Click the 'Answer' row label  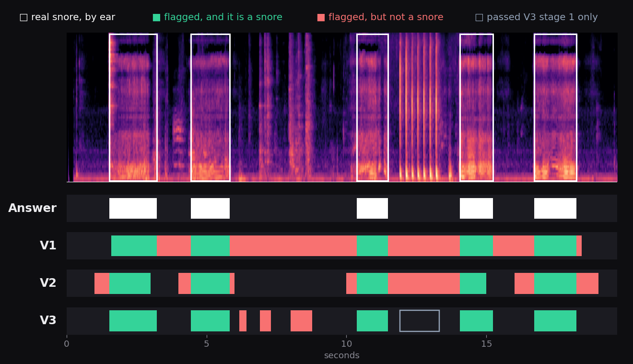point(32,209)
